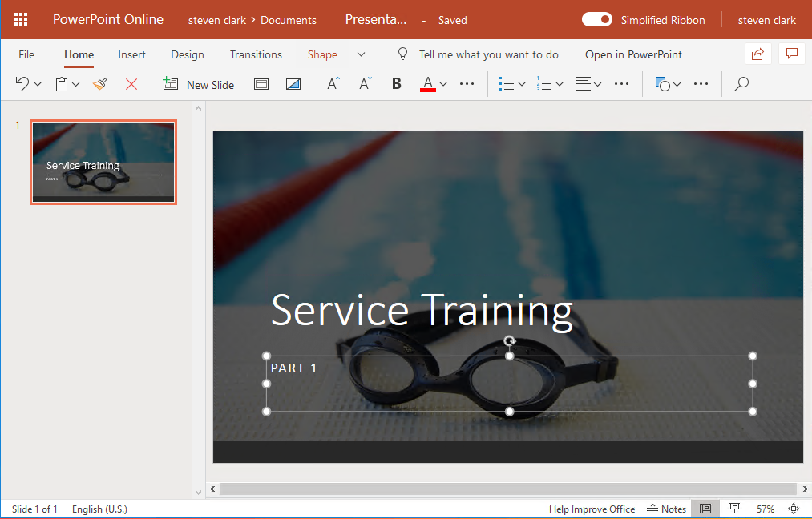Viewport: 812px width, 519px height.
Task: Click the New Slide button
Action: [199, 84]
